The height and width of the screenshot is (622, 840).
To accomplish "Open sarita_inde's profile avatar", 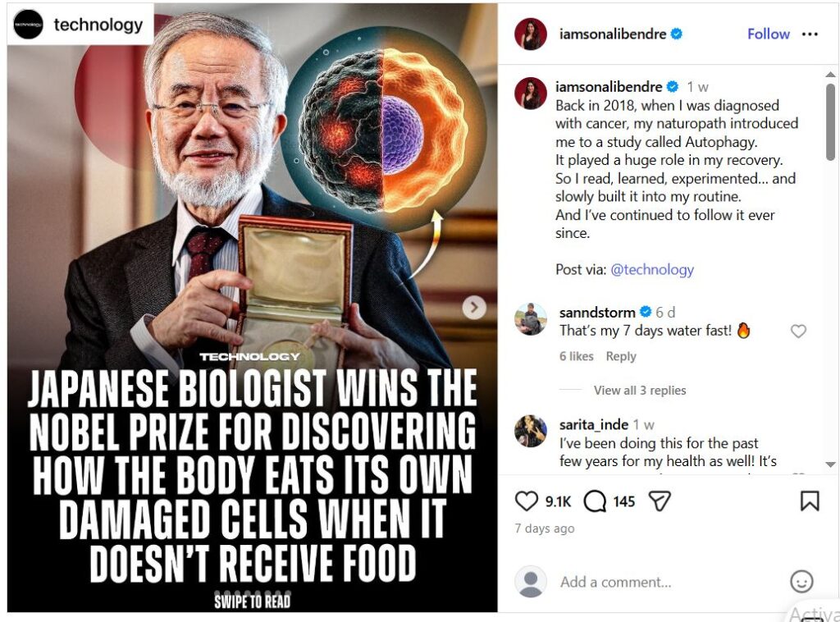I will (x=531, y=431).
